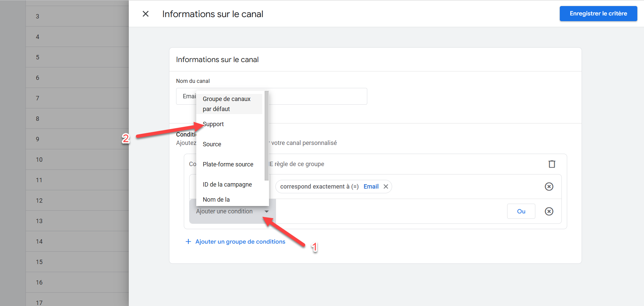Click the plus icon for new group

188,242
